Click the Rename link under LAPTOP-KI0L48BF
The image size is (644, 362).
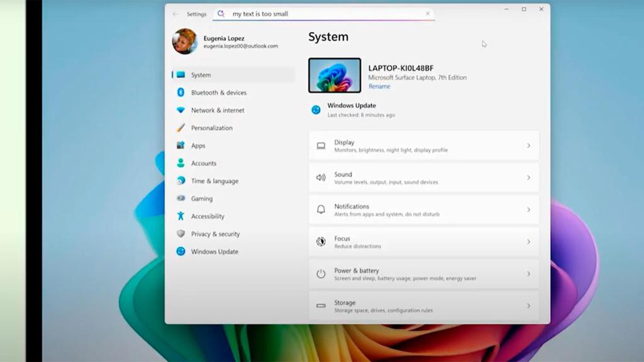(x=379, y=86)
